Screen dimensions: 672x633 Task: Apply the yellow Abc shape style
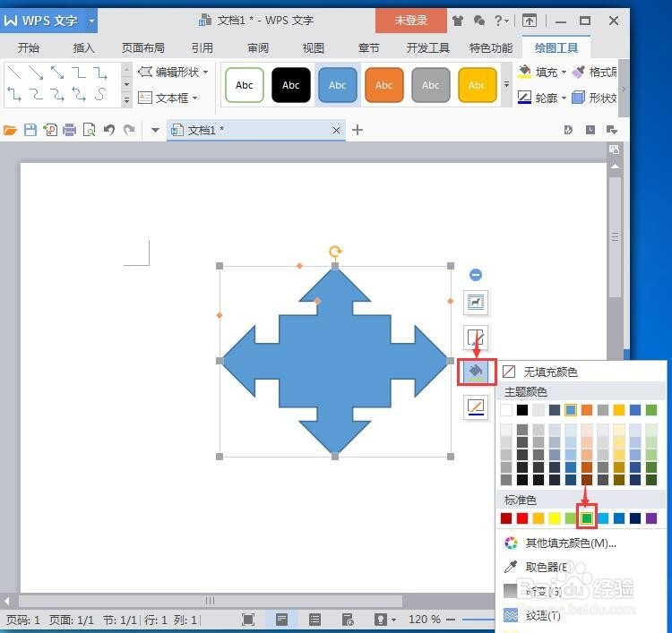(x=477, y=85)
